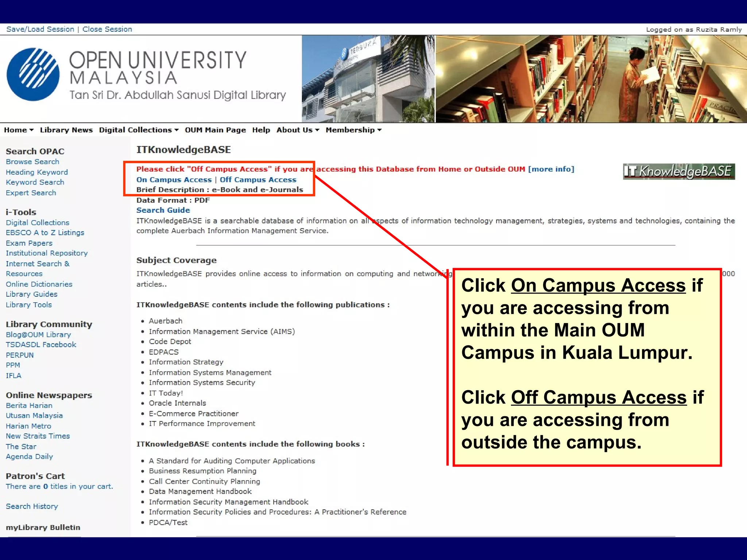Click 'Information Strategy' list item
747x560 pixels.
click(186, 362)
